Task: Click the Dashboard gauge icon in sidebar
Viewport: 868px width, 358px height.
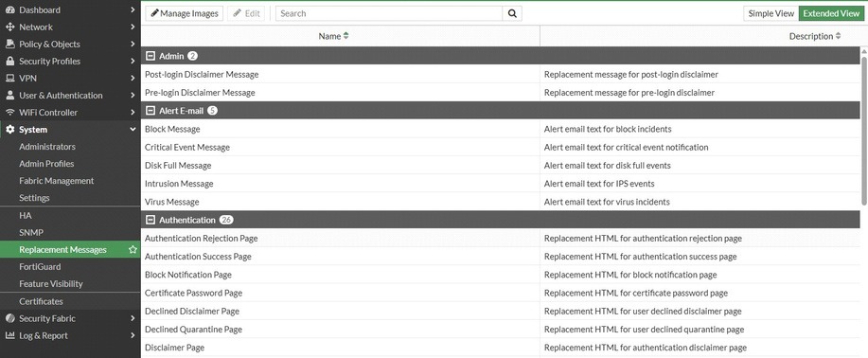Action: coord(10,10)
